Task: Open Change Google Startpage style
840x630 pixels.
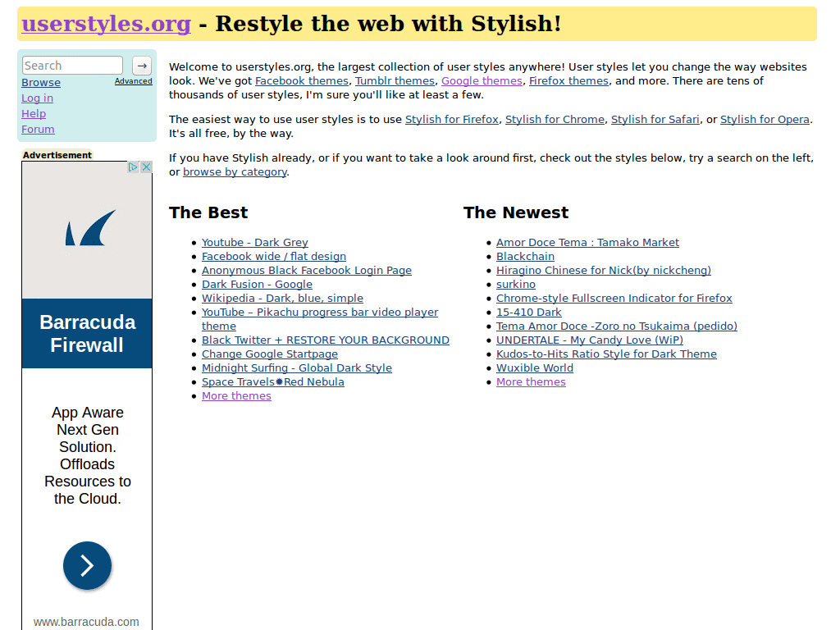Action: click(x=269, y=354)
